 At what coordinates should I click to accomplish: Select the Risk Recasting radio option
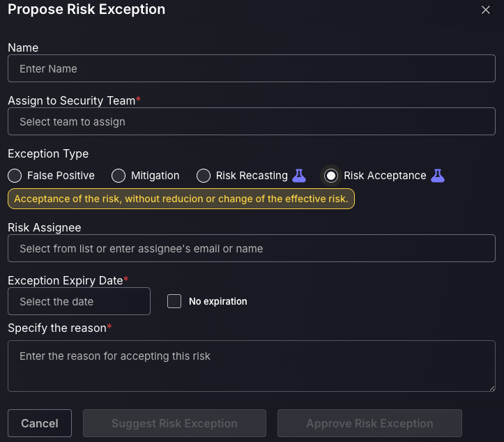click(204, 176)
